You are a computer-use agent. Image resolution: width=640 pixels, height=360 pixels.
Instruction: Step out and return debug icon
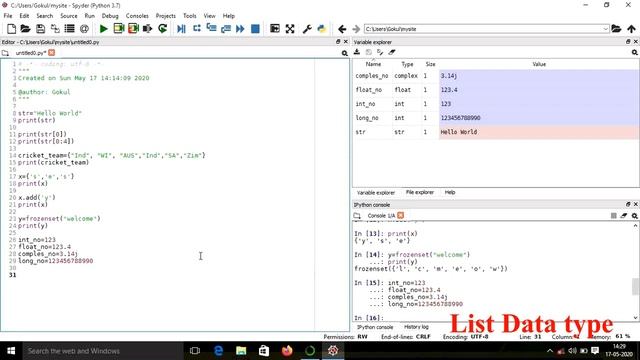pyautogui.click(x=226, y=29)
